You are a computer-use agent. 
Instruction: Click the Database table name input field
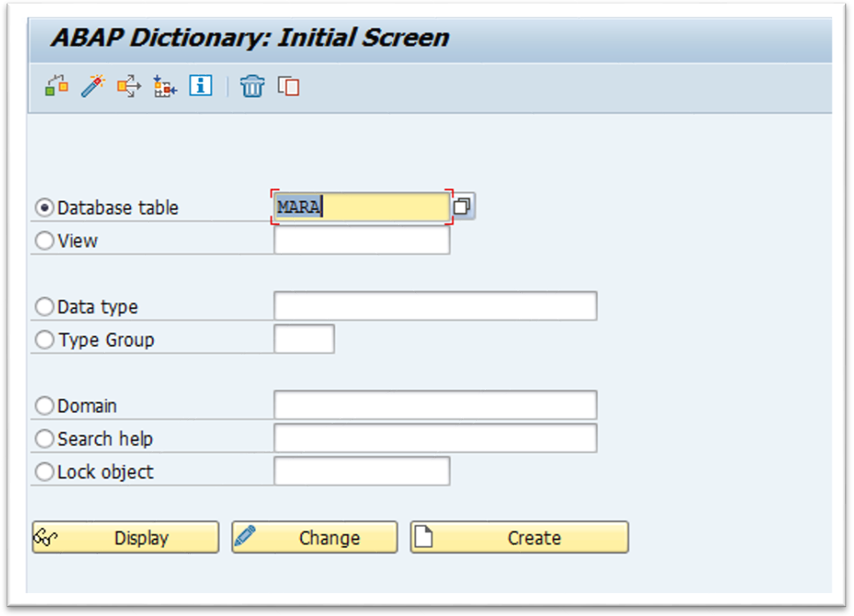point(361,207)
